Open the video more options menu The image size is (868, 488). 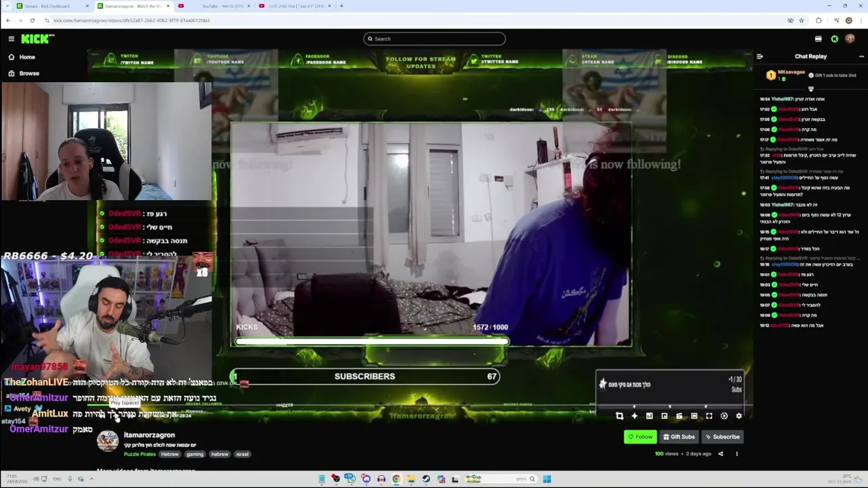736,454
